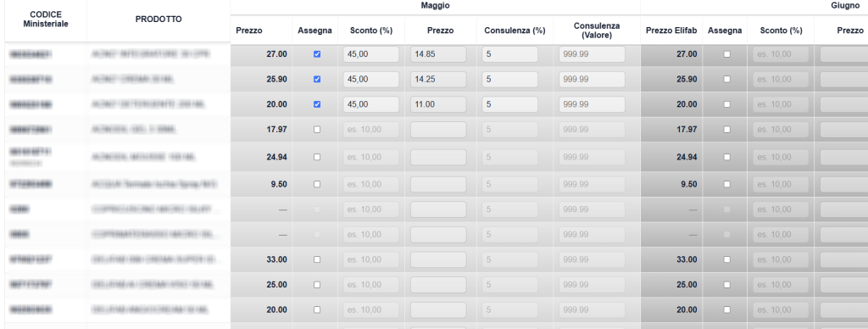868x329 pixels.
Task: Select the CODICE Ministeriale column header
Action: tap(46, 19)
